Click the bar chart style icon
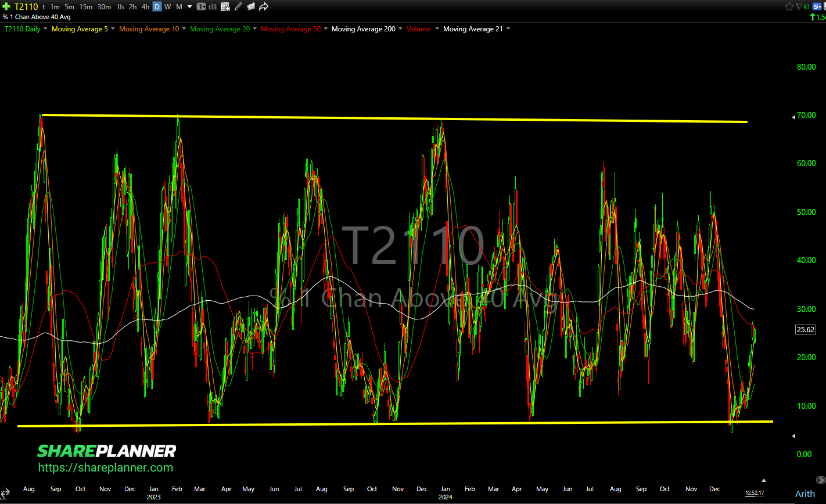Viewport: 826px width, 504px height. pos(213,7)
